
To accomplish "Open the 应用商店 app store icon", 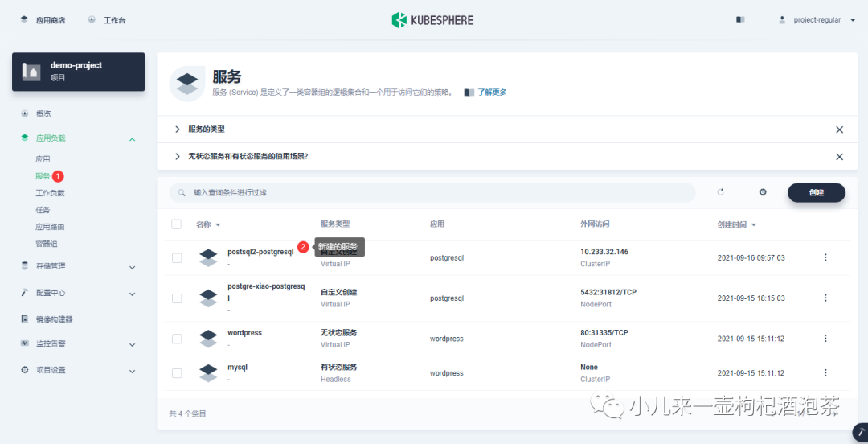I will [x=24, y=19].
